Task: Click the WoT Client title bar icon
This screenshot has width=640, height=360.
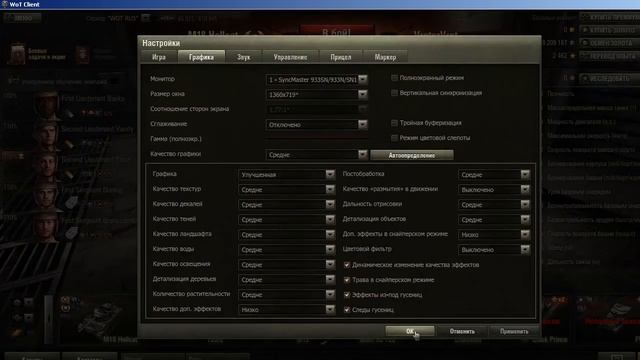Action: point(4,4)
